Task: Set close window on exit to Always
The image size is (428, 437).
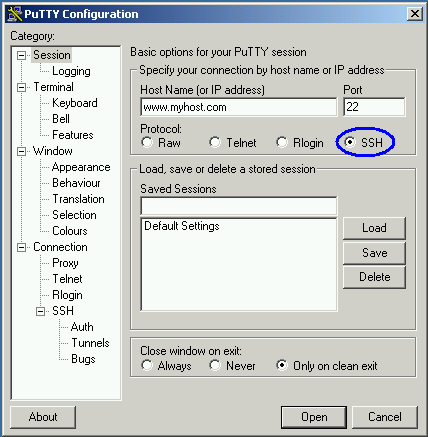Action: (147, 365)
